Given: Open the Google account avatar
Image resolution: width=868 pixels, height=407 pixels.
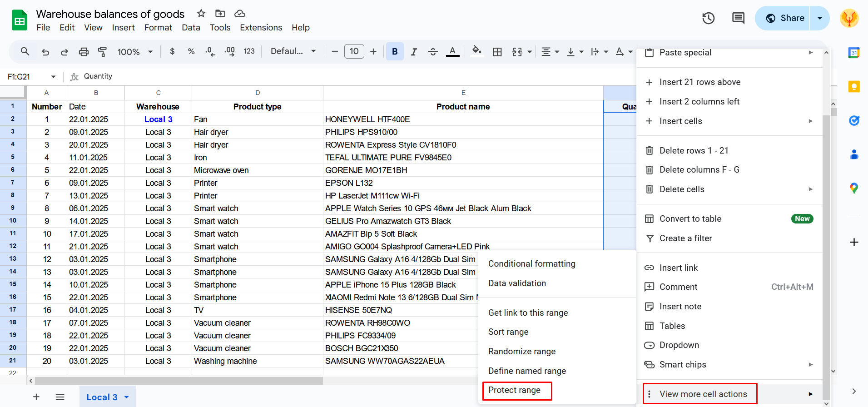Looking at the screenshot, I should coord(849,18).
